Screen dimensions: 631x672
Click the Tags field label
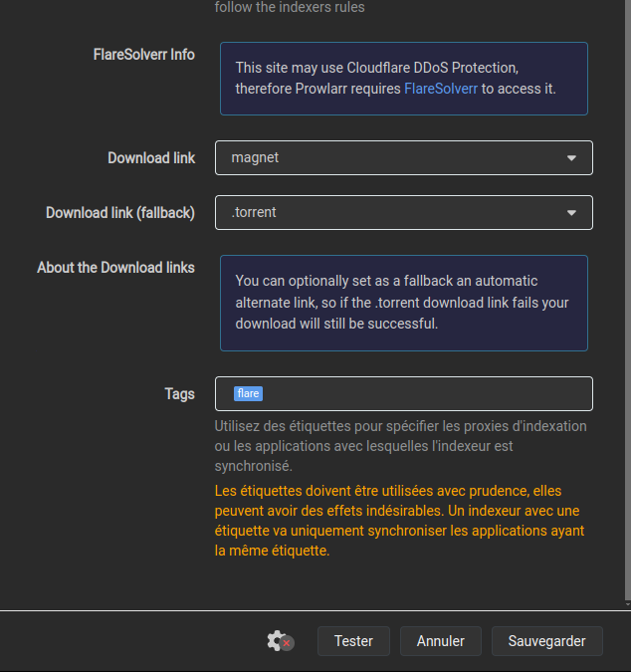click(179, 394)
